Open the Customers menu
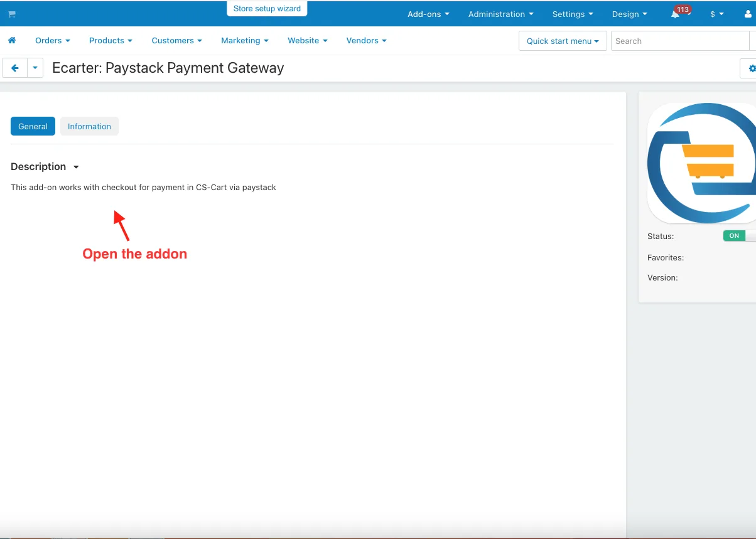756x539 pixels. click(x=176, y=40)
